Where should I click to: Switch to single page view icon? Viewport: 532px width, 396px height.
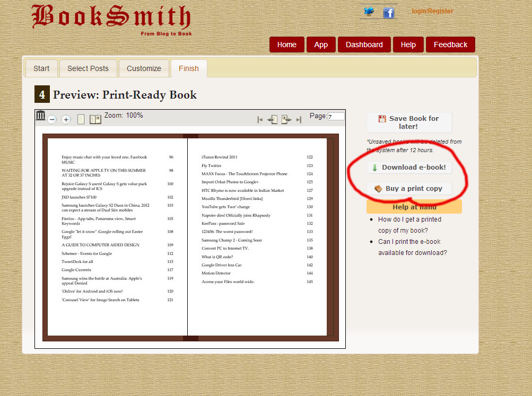[81, 119]
